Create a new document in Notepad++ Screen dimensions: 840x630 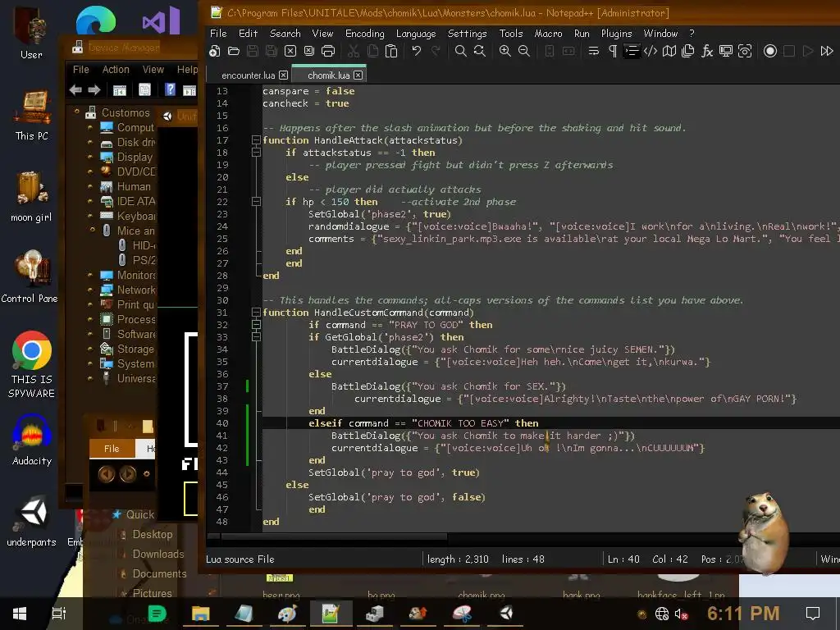click(x=215, y=51)
